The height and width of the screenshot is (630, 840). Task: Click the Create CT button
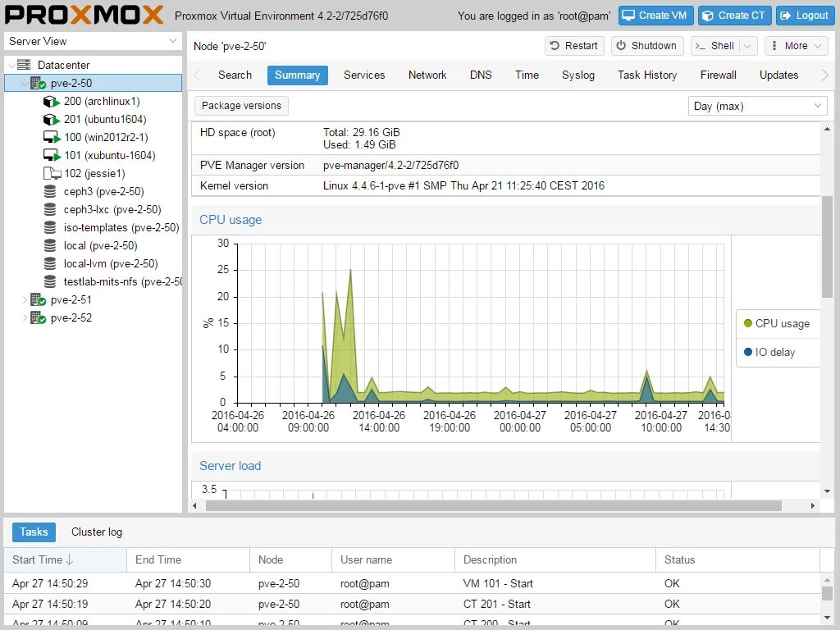click(x=734, y=16)
